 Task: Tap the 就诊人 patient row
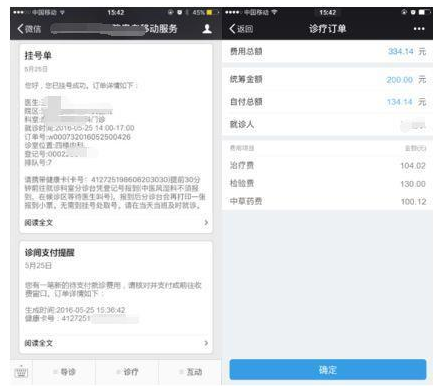coord(328,124)
